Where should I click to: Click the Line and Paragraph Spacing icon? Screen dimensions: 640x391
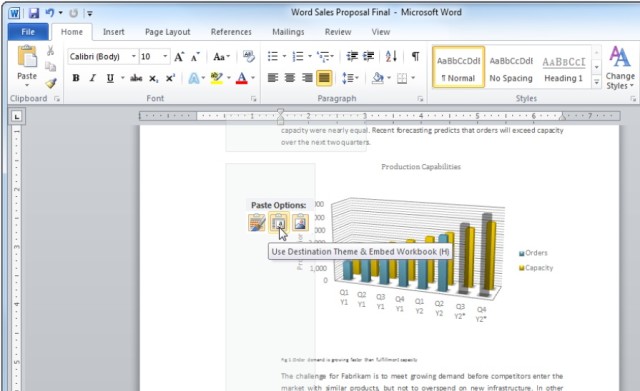[x=349, y=78]
